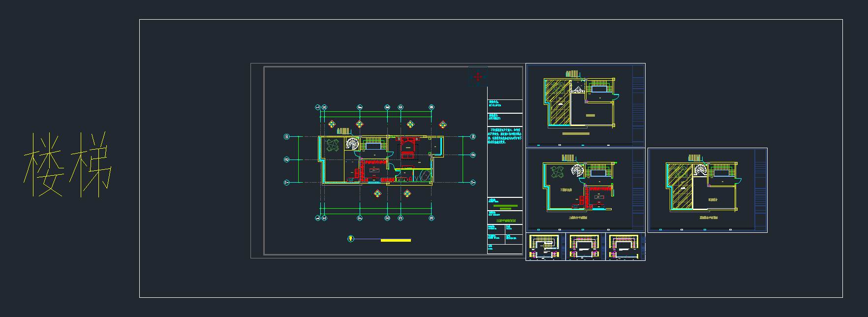This screenshot has height=317, width=868.
Task: Select the right-side middle grid bubble
Action: click(473, 155)
